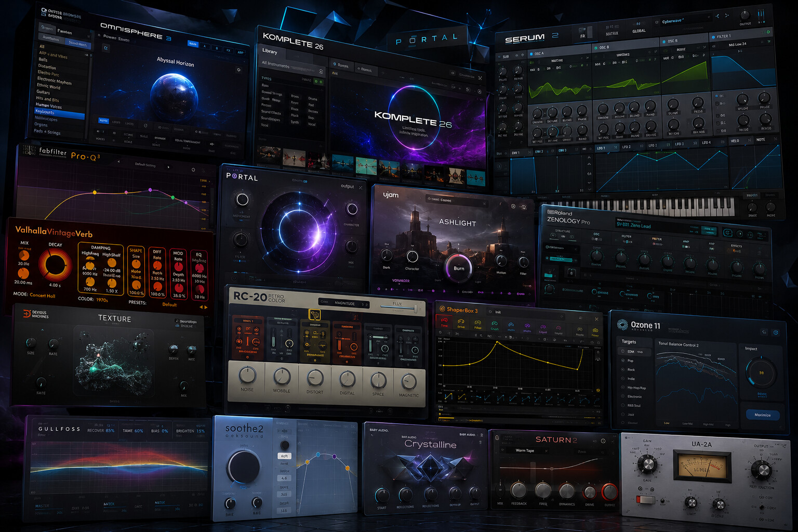Open the COLOR 1970s selector in ValhallaVintageVerb
798x532 pixels.
(x=93, y=299)
